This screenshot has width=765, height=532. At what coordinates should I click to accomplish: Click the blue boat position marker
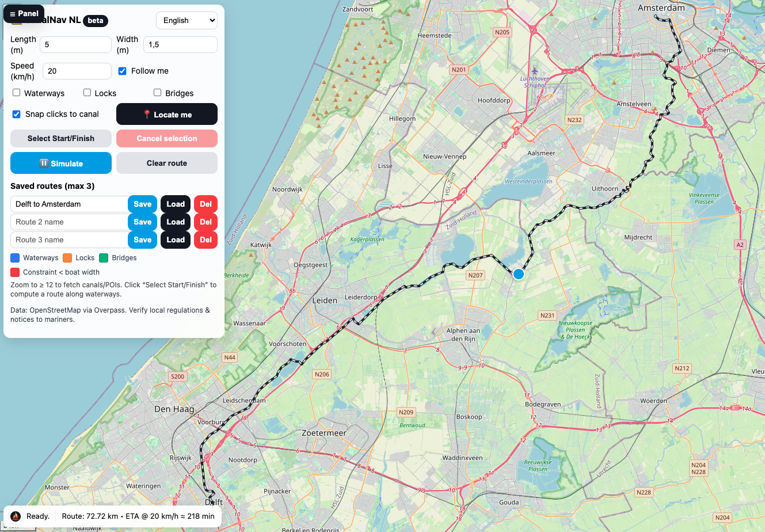tap(519, 274)
